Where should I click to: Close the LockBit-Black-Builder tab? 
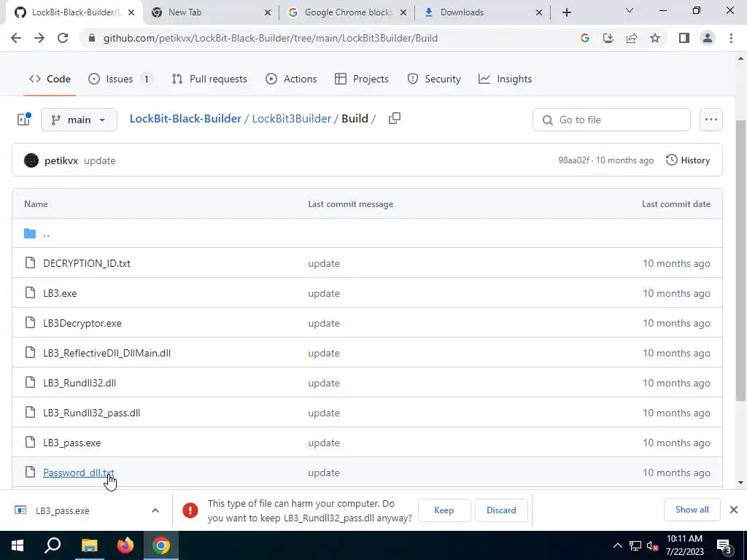point(131,12)
